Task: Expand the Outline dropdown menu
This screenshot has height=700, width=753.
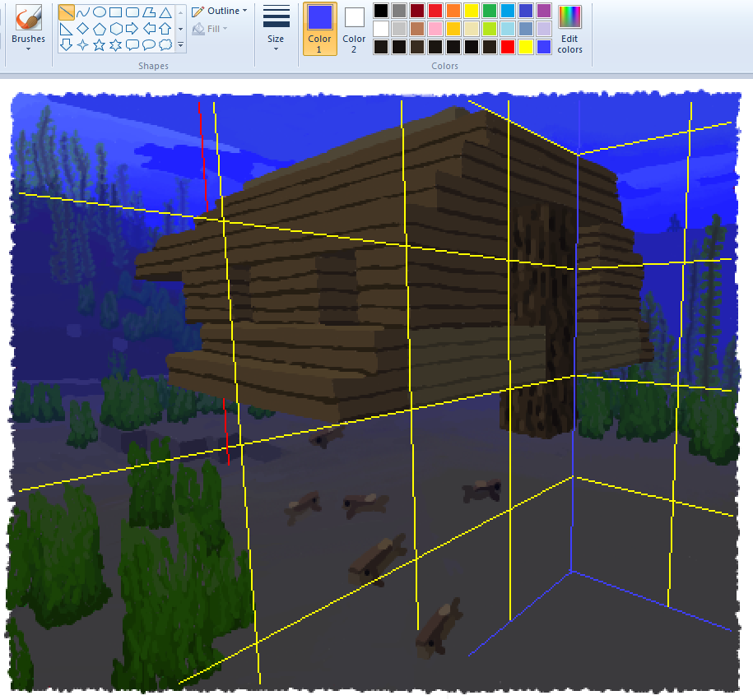Action: 220,12
